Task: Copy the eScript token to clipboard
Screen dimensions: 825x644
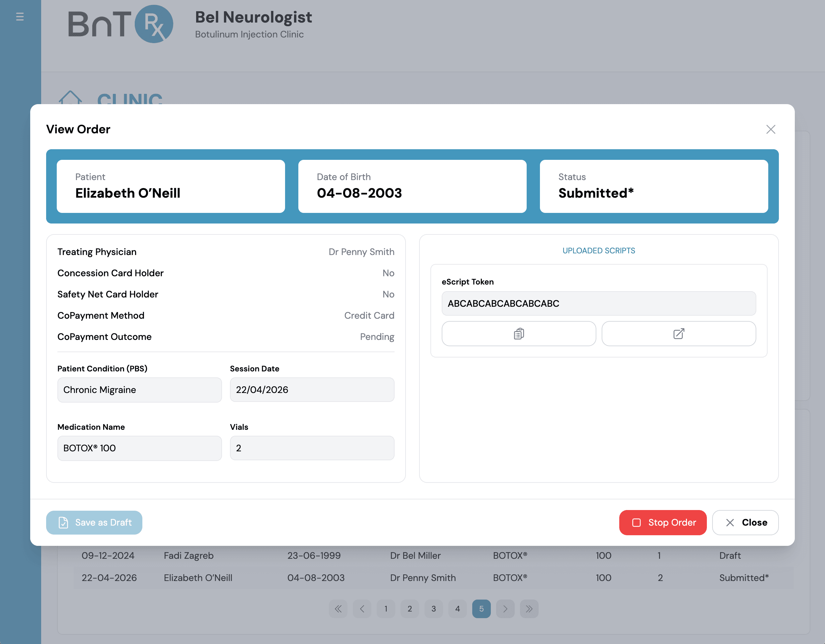Action: [519, 334]
